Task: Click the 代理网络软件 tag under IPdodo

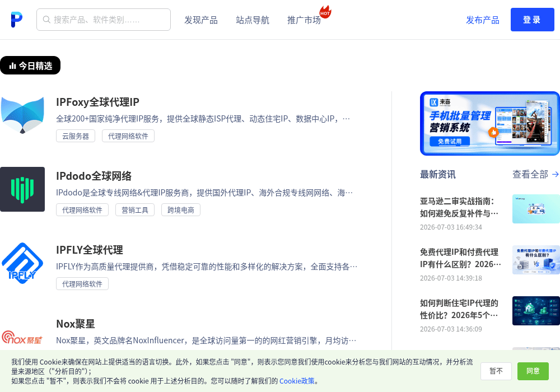Action: [x=82, y=210]
